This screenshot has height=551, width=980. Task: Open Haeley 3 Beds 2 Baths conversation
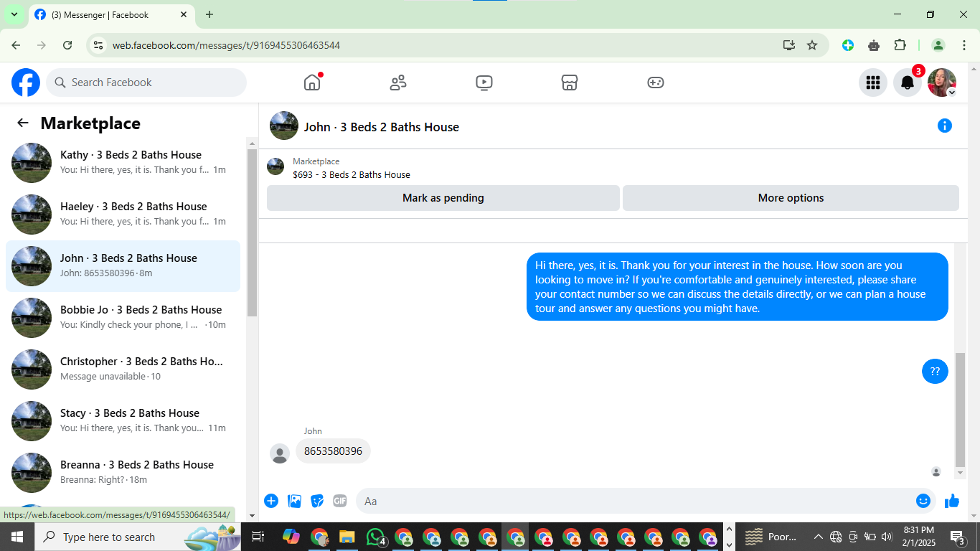123,215
